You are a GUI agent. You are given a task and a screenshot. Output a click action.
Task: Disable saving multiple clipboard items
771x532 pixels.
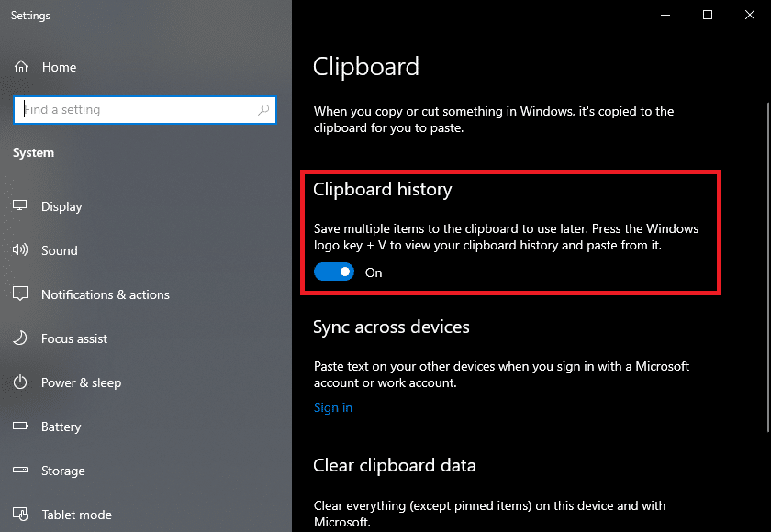(x=334, y=272)
